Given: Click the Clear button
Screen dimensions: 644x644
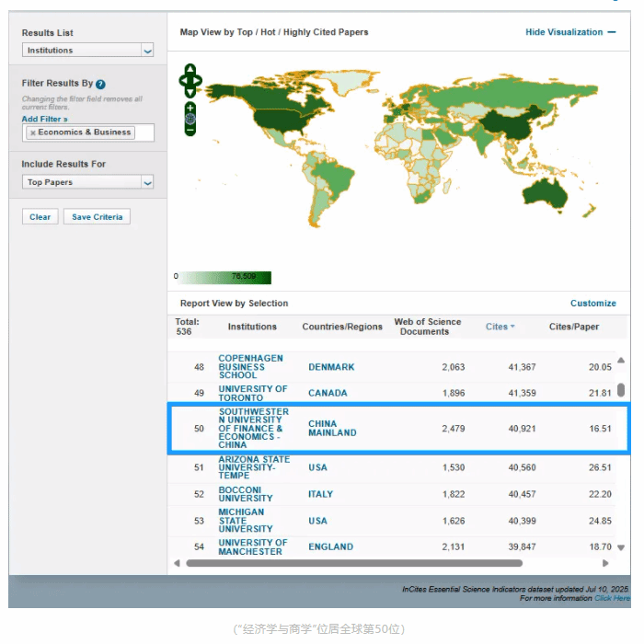Looking at the screenshot, I should pos(40,217).
